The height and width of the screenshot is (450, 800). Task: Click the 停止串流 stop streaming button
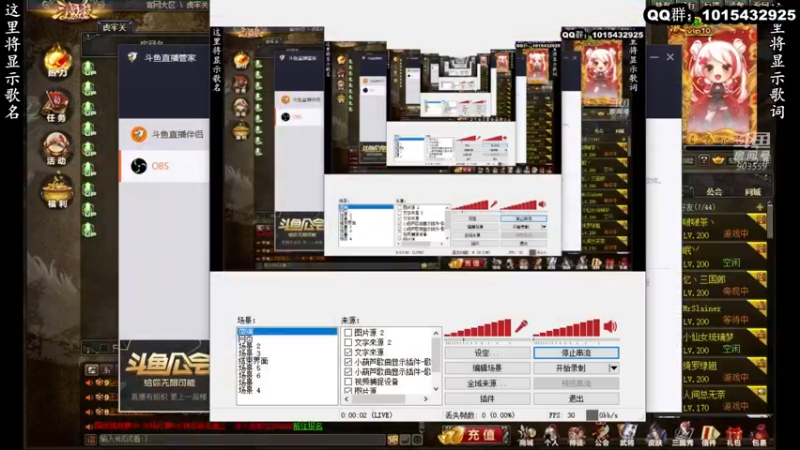576,353
